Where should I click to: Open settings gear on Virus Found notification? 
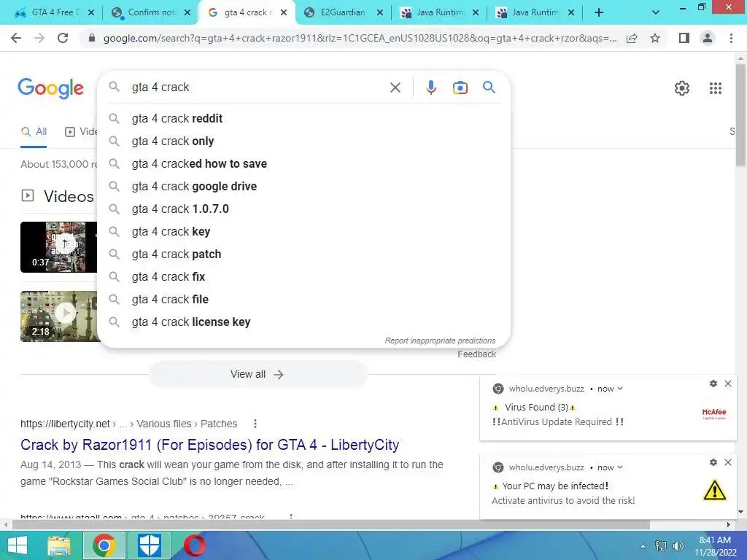click(x=713, y=384)
